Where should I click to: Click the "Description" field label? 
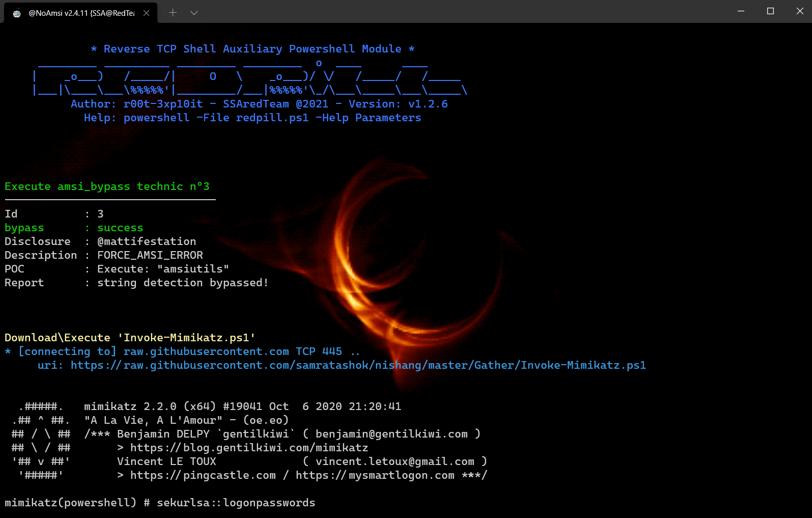click(41, 255)
